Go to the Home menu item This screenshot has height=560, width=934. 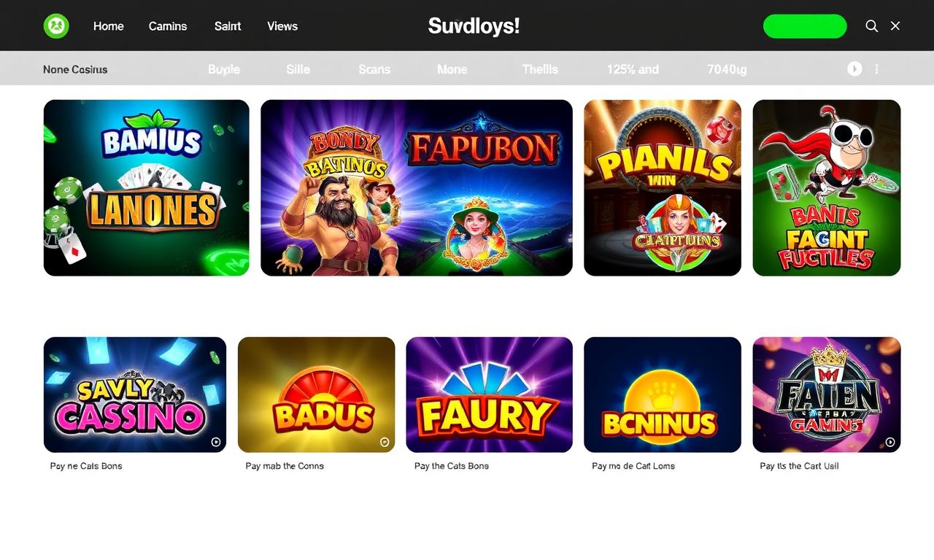[x=109, y=26]
